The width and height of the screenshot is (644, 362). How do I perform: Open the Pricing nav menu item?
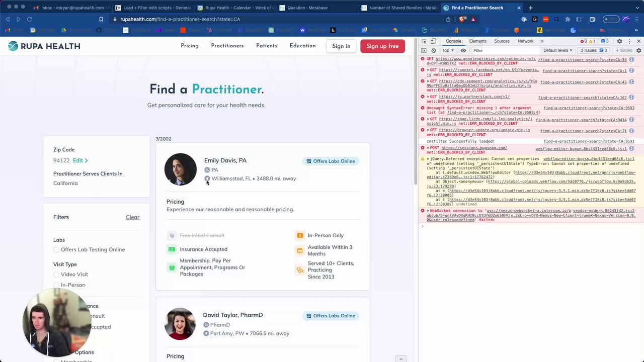pyautogui.click(x=190, y=46)
